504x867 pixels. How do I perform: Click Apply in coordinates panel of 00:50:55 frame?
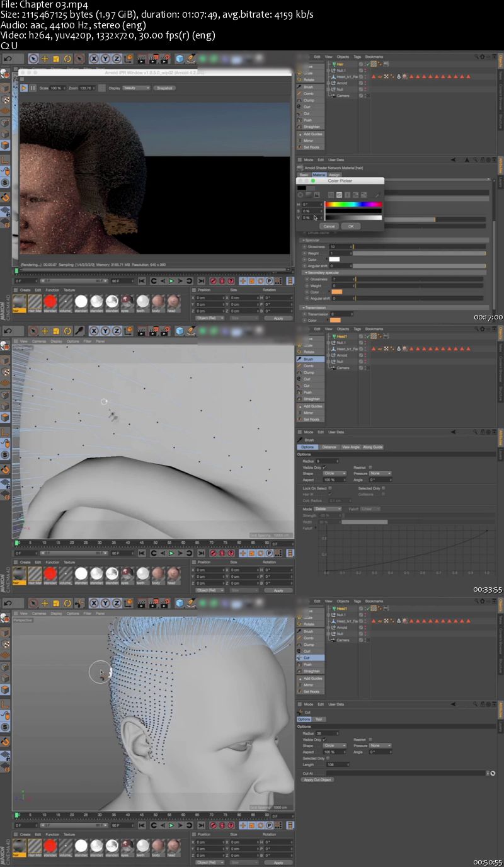pyautogui.click(x=278, y=863)
